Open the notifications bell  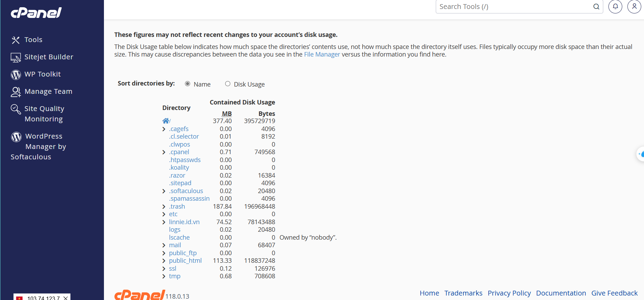tap(615, 7)
